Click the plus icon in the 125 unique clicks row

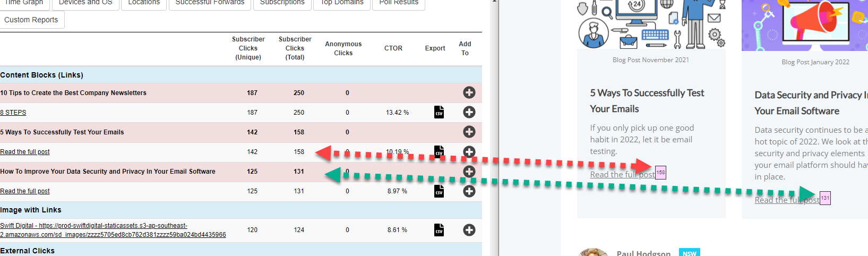point(469,191)
